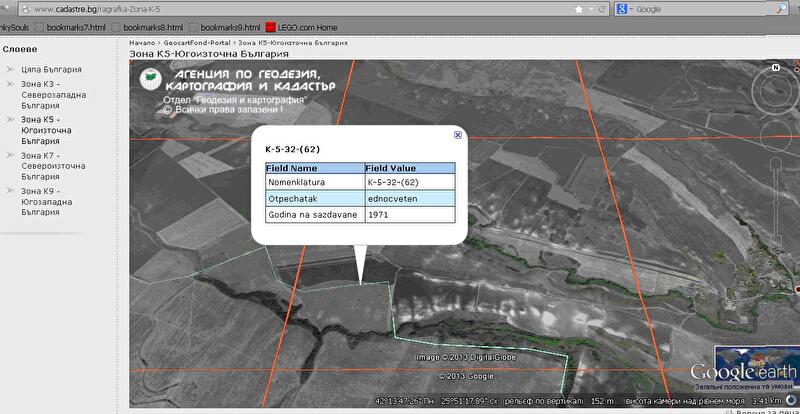Select the Цяла България layer
This screenshot has height=414, width=800.
point(51,69)
